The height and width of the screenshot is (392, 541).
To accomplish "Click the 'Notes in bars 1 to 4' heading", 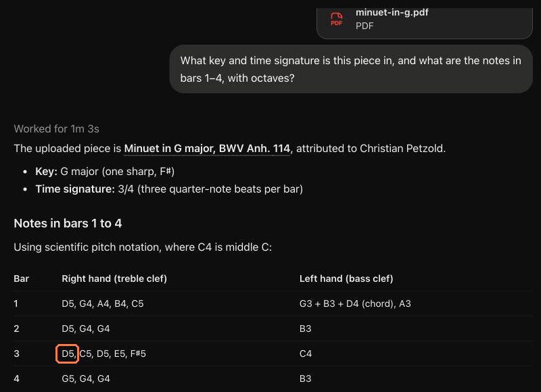I will click(x=68, y=224).
